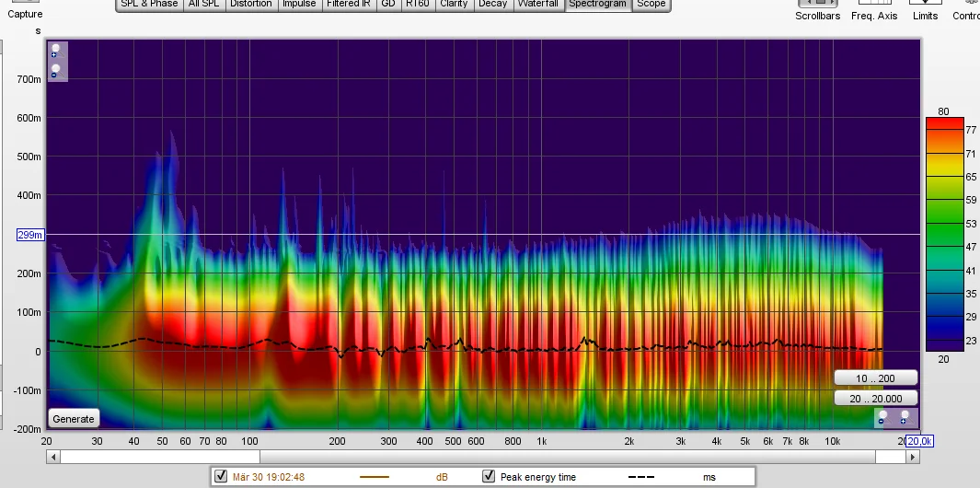Click the brown trace line sample
Viewport: 980px width, 488px height.
[375, 477]
